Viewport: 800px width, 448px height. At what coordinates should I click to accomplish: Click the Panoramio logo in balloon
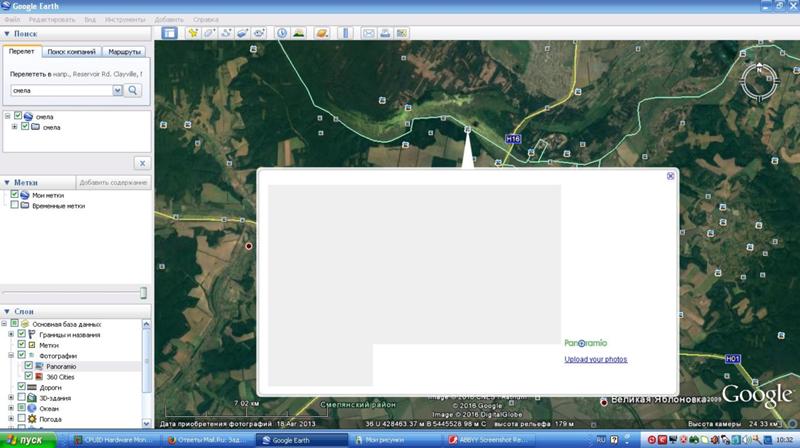click(586, 343)
